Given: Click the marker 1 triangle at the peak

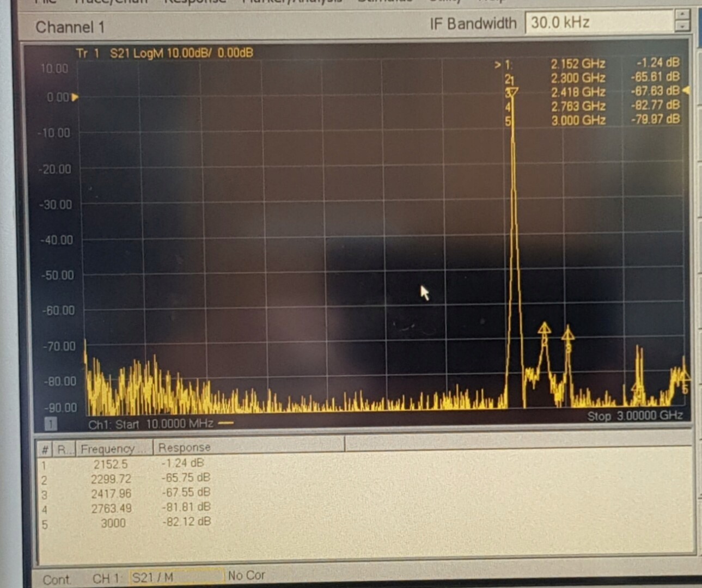Looking at the screenshot, I should point(511,93).
